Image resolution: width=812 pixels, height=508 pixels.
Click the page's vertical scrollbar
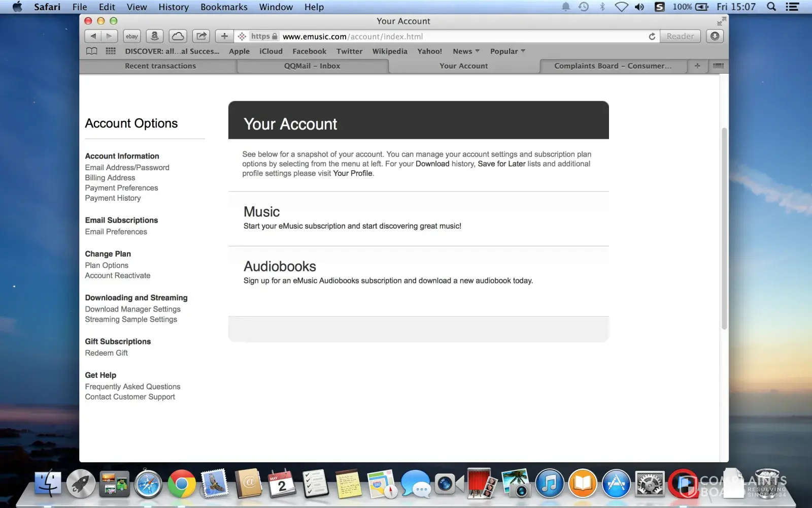724,229
